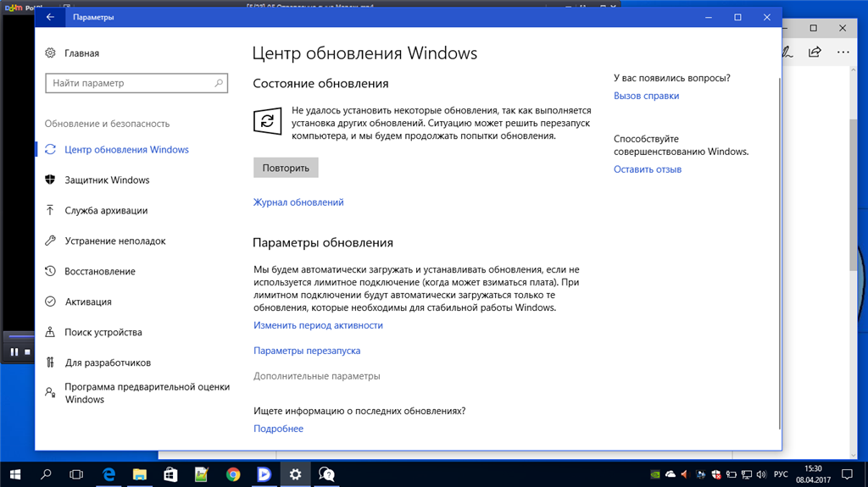Screen dimensions: 868x487
Task: Open the Windows Start menu
Action: pos(15,474)
